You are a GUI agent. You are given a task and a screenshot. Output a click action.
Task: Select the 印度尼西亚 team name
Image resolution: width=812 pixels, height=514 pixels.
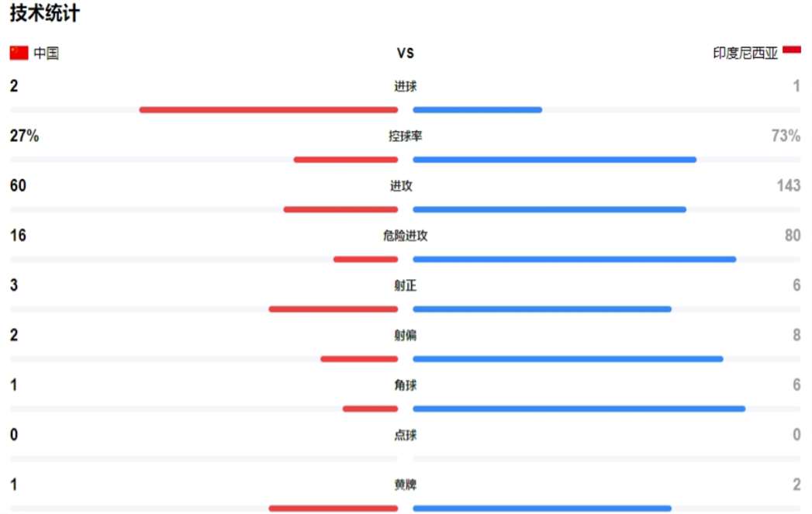(x=745, y=53)
